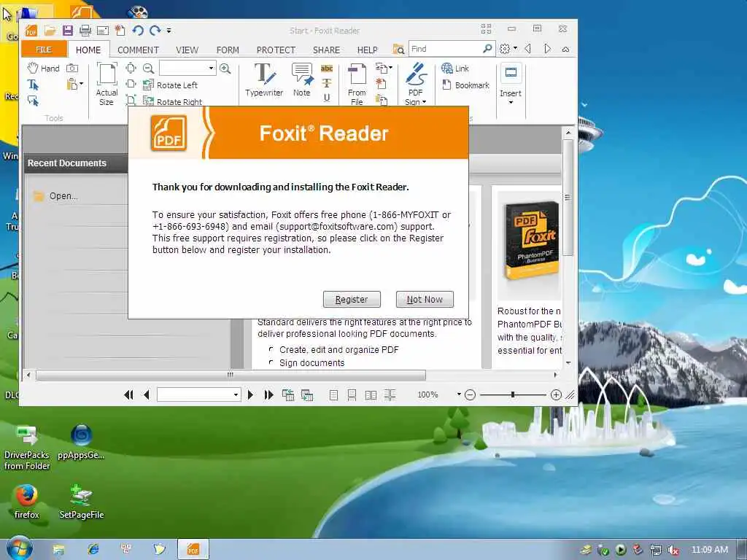Screen dimensions: 747x560
Task: Click the advanced search folder icon
Action: pos(398,49)
